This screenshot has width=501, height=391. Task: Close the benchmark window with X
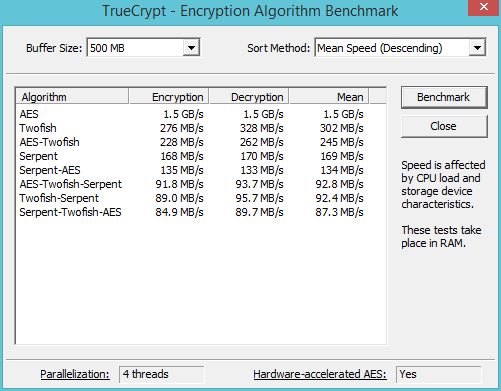484,7
